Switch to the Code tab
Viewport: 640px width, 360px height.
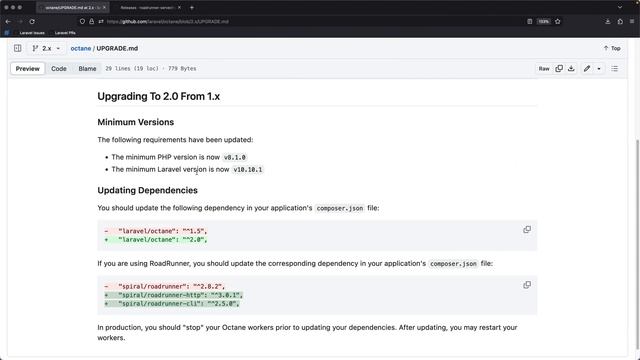pyautogui.click(x=59, y=69)
